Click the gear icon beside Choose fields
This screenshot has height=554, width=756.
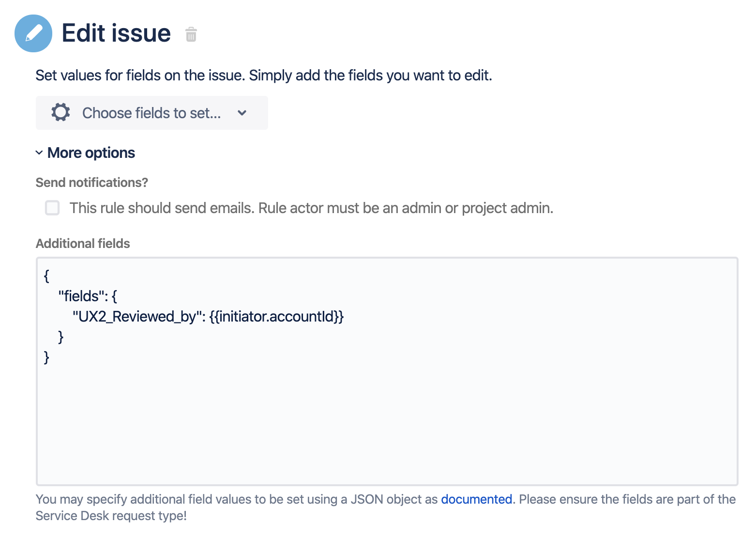(x=60, y=112)
